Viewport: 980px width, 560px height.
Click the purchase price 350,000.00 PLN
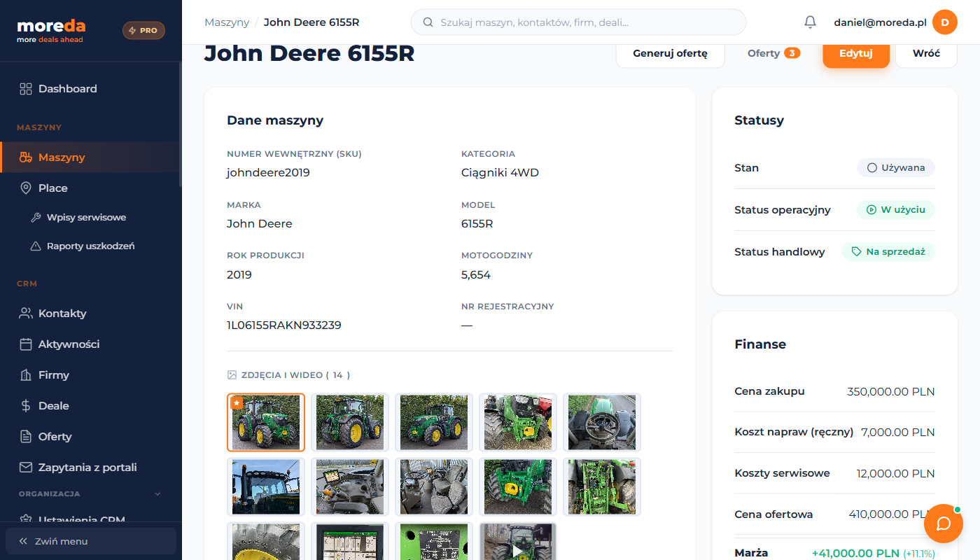click(x=891, y=391)
